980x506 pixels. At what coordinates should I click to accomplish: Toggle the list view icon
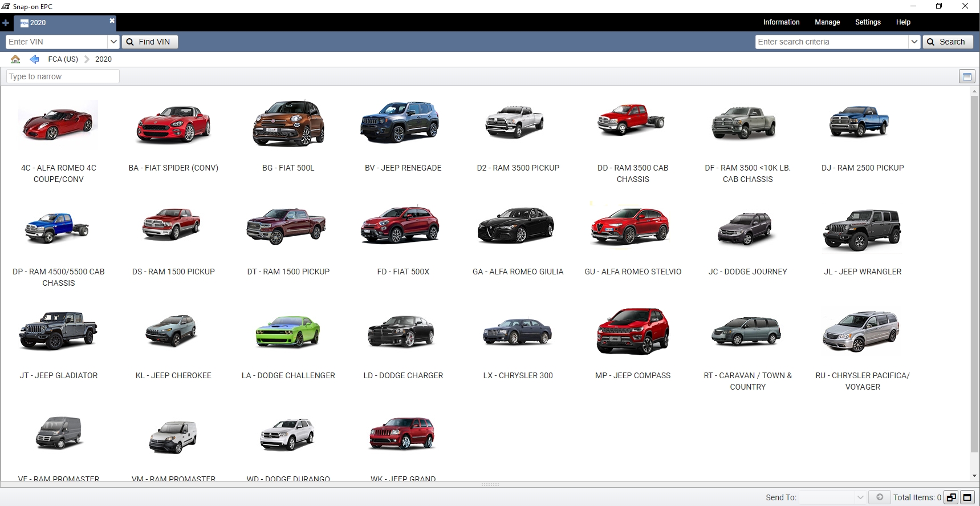967,76
